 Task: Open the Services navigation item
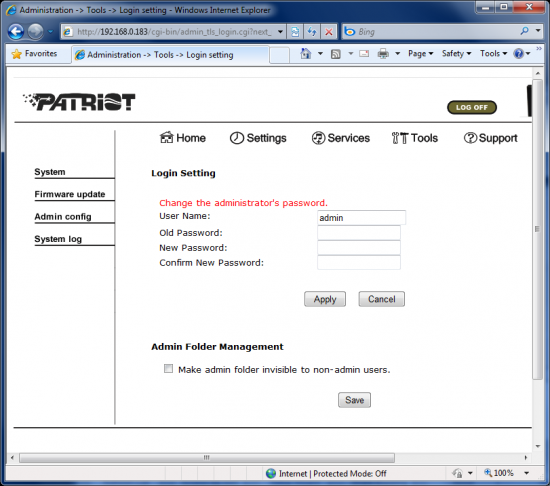click(341, 138)
